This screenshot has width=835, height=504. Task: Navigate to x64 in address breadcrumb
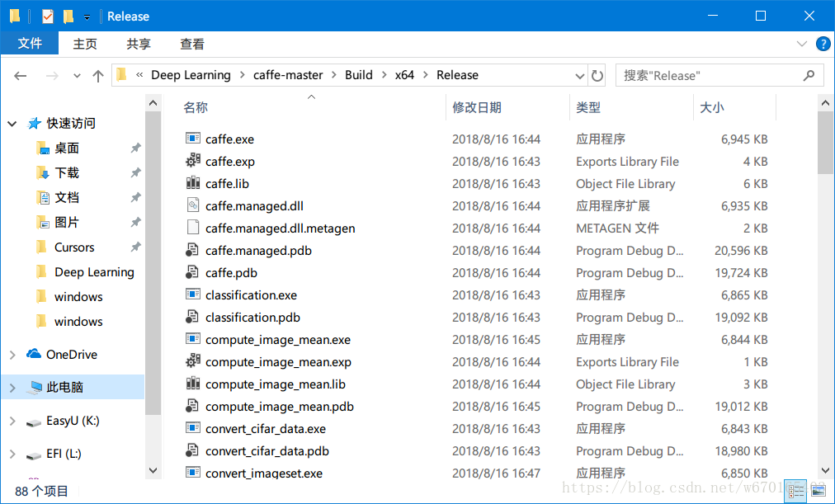405,75
